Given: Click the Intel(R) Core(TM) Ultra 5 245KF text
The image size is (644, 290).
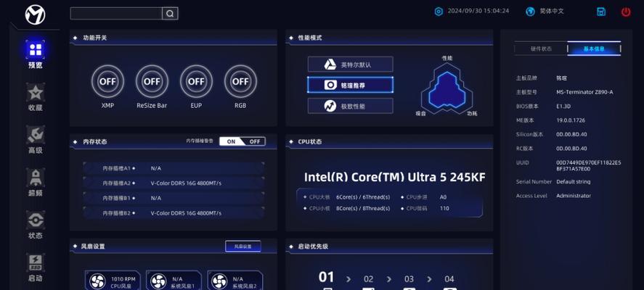Looking at the screenshot, I should pyautogui.click(x=395, y=177).
